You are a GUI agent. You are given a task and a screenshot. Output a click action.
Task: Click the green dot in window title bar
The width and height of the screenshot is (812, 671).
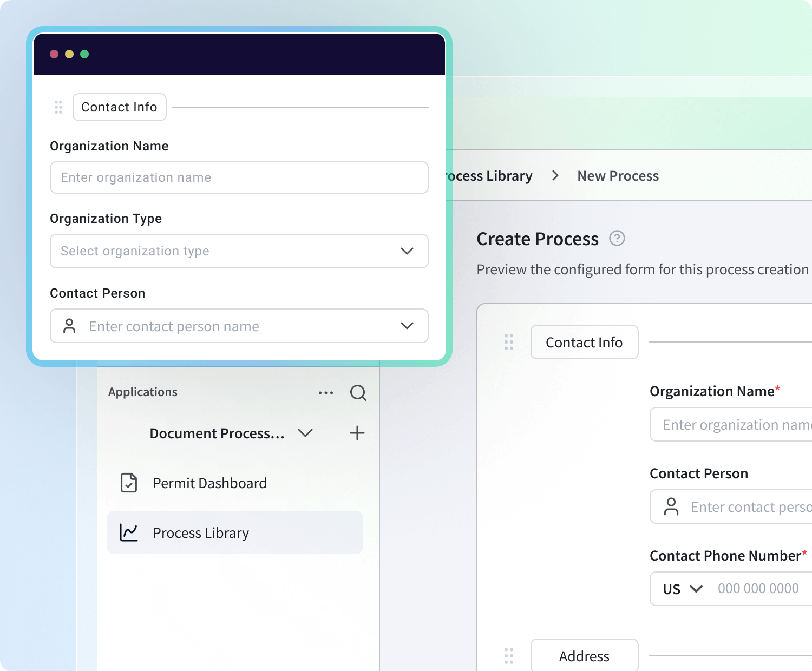[x=84, y=54]
